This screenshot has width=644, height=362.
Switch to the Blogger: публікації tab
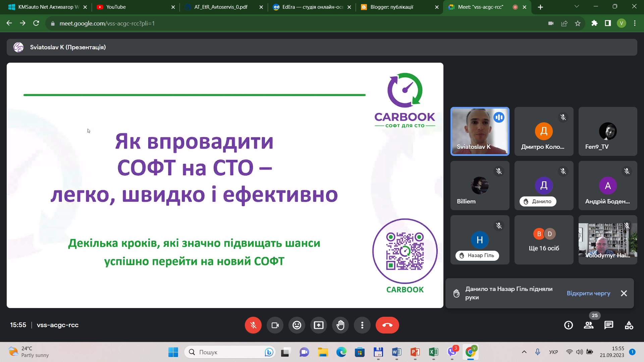tap(399, 7)
